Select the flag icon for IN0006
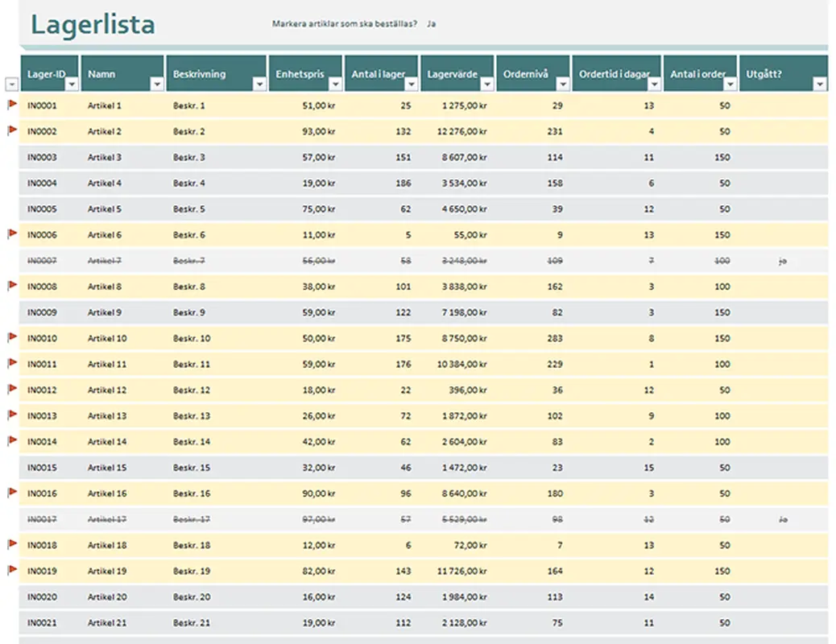Image resolution: width=836 pixels, height=644 pixels. click(x=12, y=234)
